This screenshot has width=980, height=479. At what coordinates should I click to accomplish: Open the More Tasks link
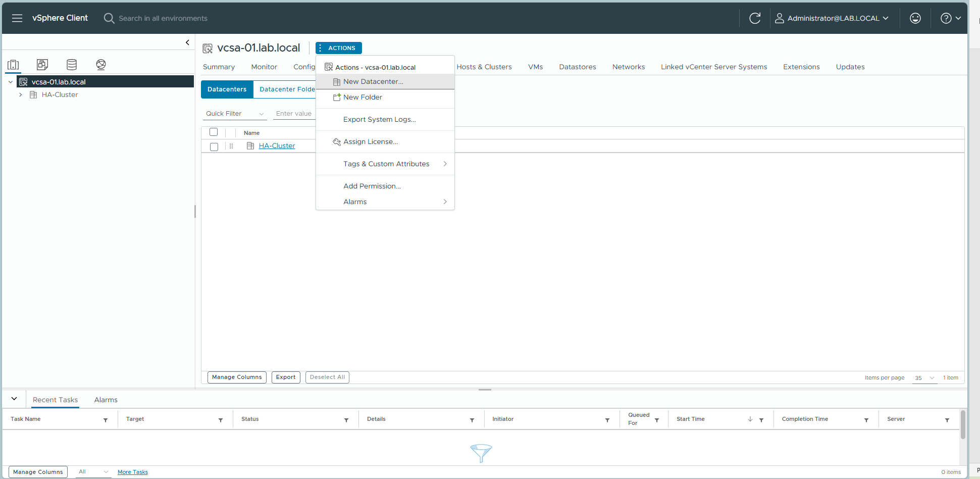pos(132,472)
